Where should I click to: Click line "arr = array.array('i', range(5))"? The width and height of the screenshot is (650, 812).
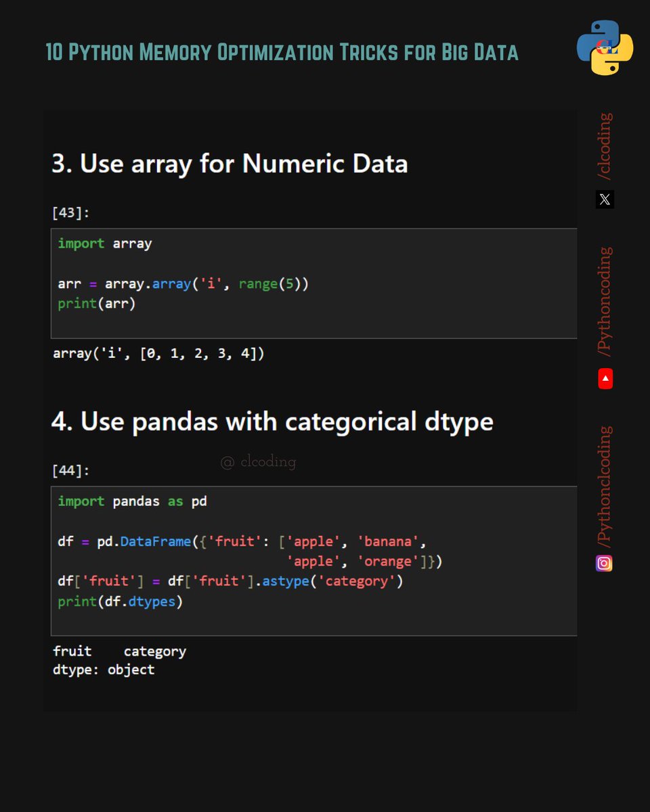coord(183,284)
